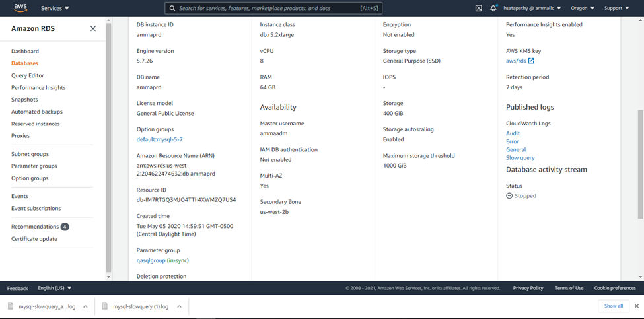Change language via English (US) selector

click(x=55, y=288)
